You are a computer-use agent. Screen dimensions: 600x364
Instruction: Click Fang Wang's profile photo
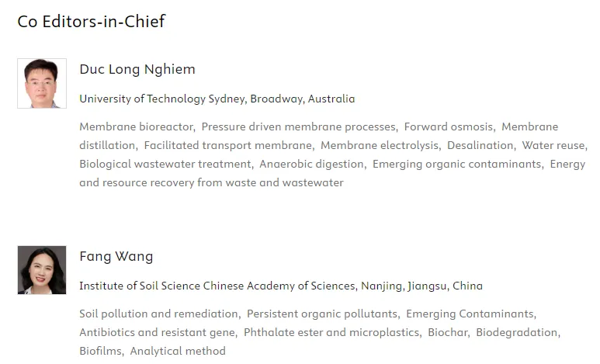coord(42,270)
